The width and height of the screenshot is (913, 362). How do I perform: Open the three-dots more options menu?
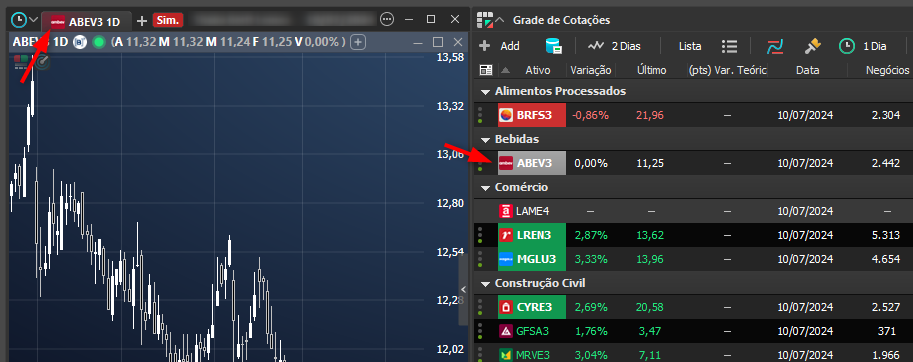click(387, 20)
